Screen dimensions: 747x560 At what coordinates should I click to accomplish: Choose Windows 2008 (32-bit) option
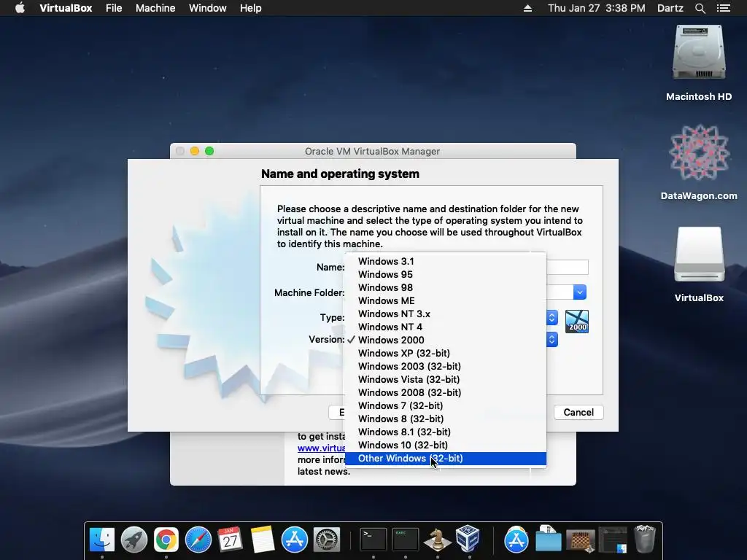point(446,392)
